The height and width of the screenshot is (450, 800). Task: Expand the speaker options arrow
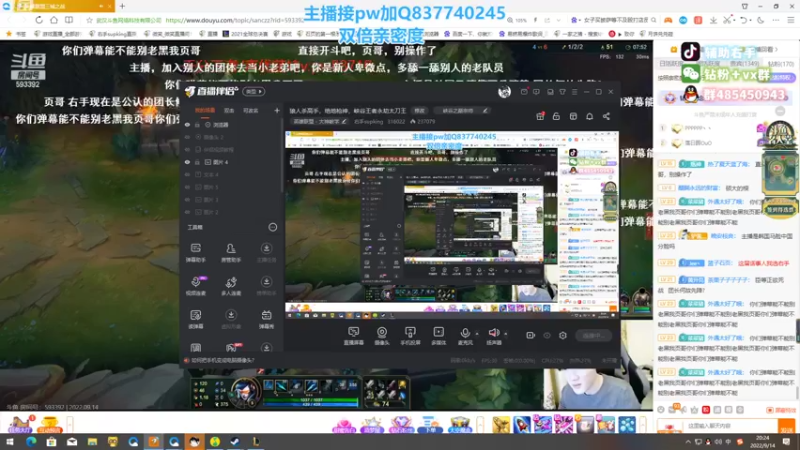(506, 334)
